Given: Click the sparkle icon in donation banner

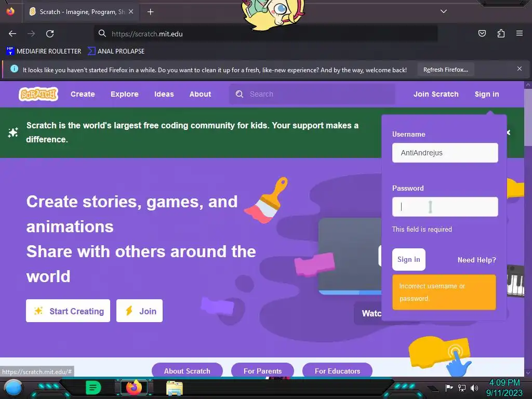Looking at the screenshot, I should tap(13, 132).
